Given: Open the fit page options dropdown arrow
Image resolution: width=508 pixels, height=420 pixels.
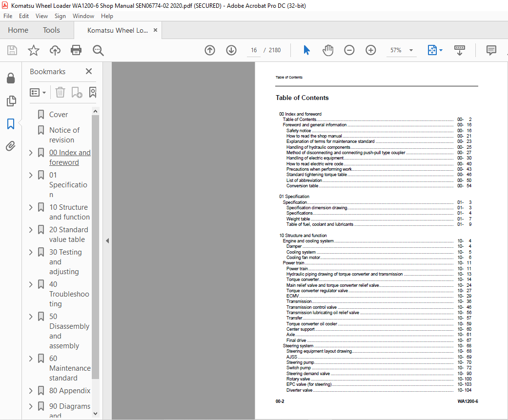Looking at the screenshot, I should [x=441, y=50].
